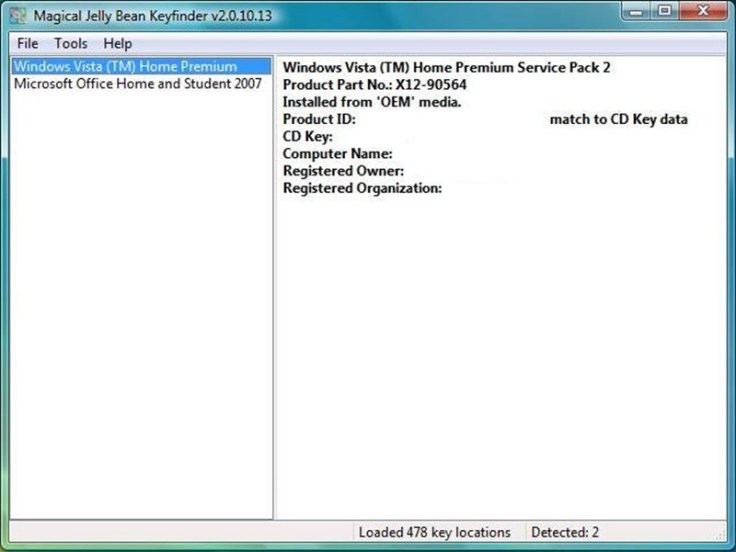The width and height of the screenshot is (736, 552).
Task: Click the Product Part No. X12-90564 line
Action: (x=374, y=85)
